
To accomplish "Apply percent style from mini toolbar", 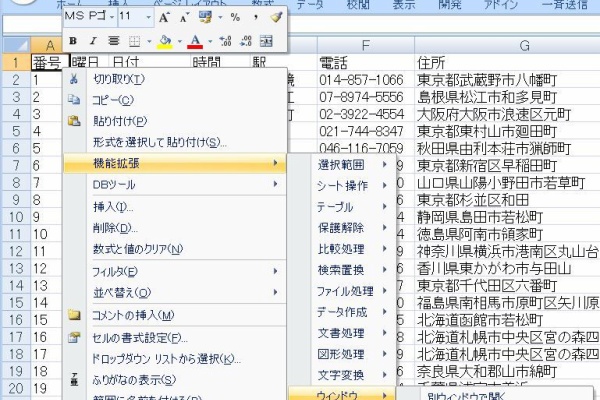I will (x=235, y=17).
